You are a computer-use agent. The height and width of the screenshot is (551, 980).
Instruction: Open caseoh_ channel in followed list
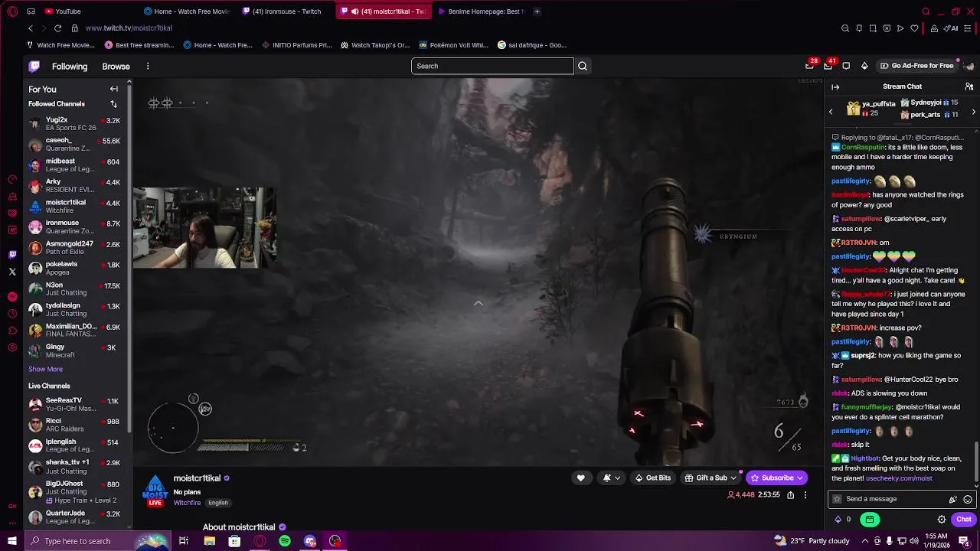click(76, 145)
